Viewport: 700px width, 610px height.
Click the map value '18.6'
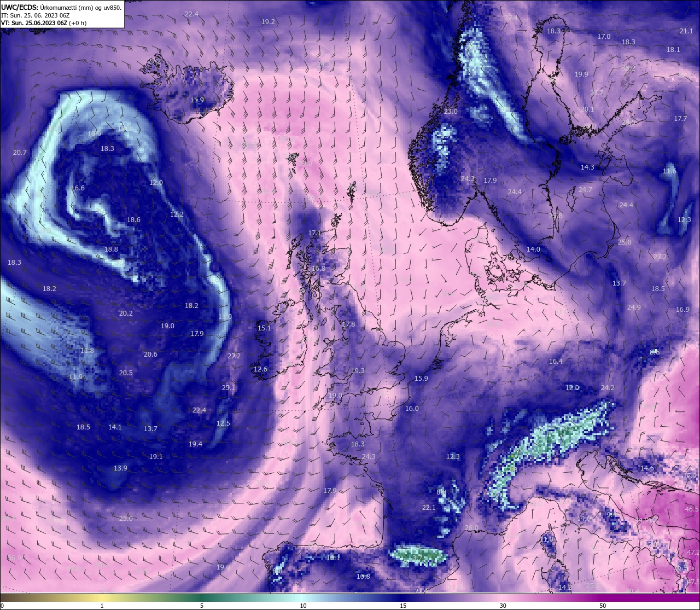coord(133,220)
